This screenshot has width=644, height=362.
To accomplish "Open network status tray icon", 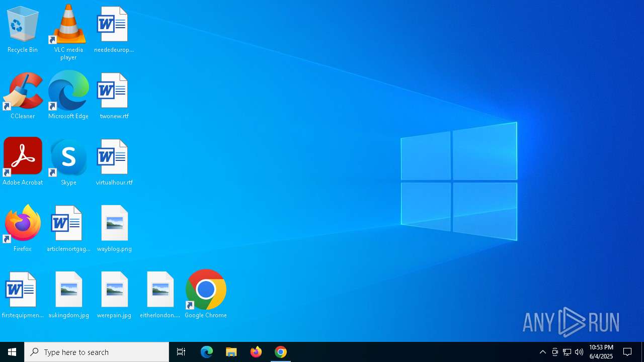I will (567, 352).
